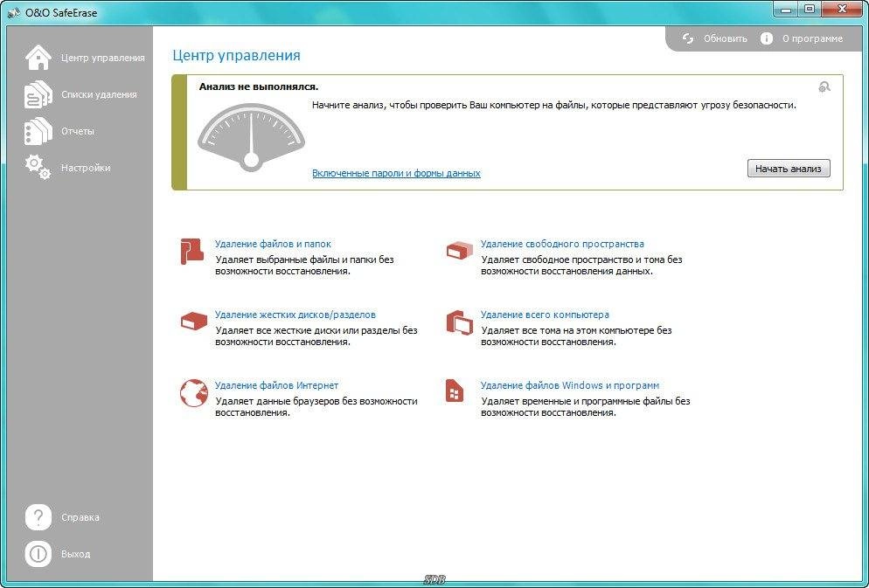Open Справка label in sidebar
This screenshot has width=869, height=588.
[x=80, y=517]
